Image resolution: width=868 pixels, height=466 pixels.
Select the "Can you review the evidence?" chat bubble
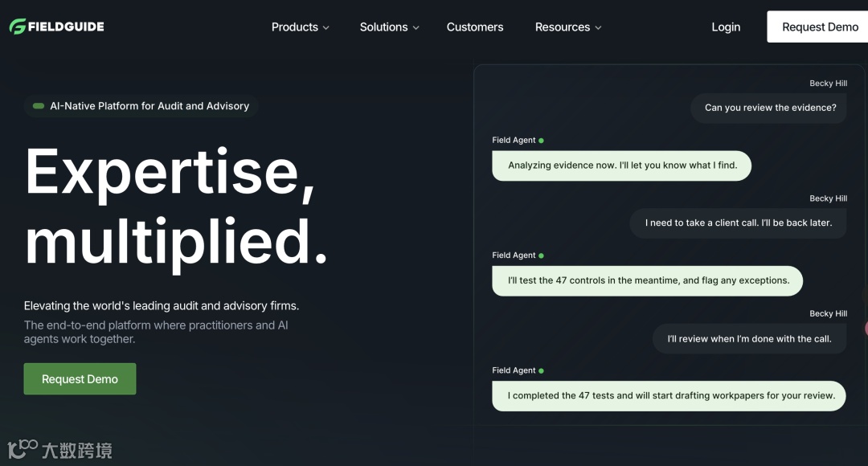[770, 108]
